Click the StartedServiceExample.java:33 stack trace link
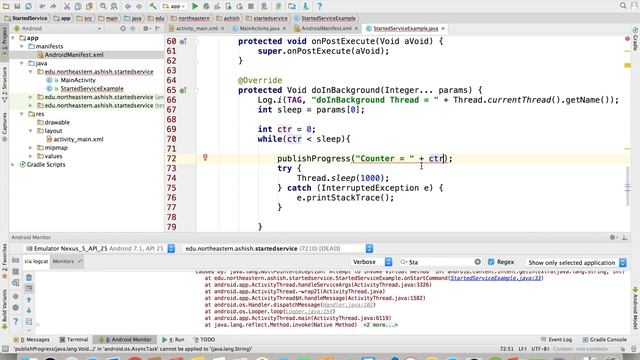Screen dimensions: 640x360 pyautogui.click(x=496, y=278)
